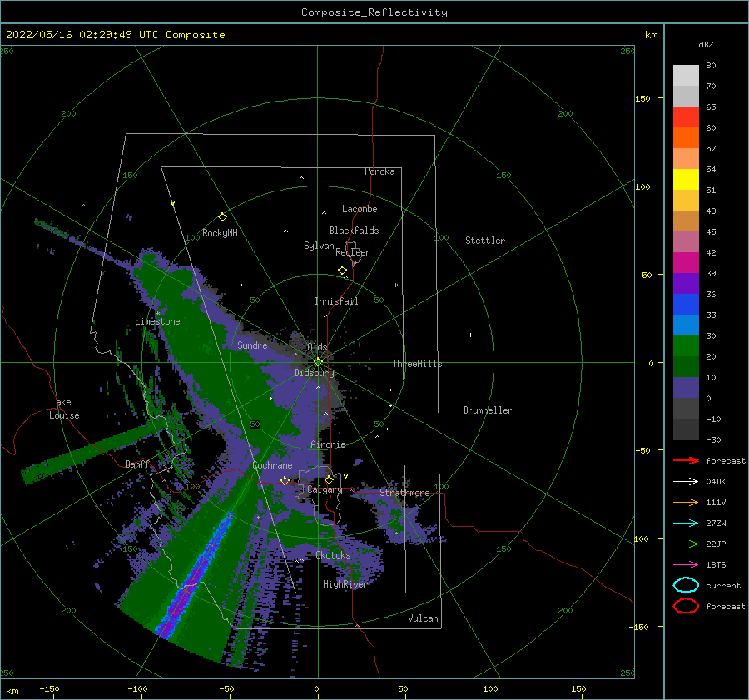Click the cyan current ellipse icon

pos(686,585)
